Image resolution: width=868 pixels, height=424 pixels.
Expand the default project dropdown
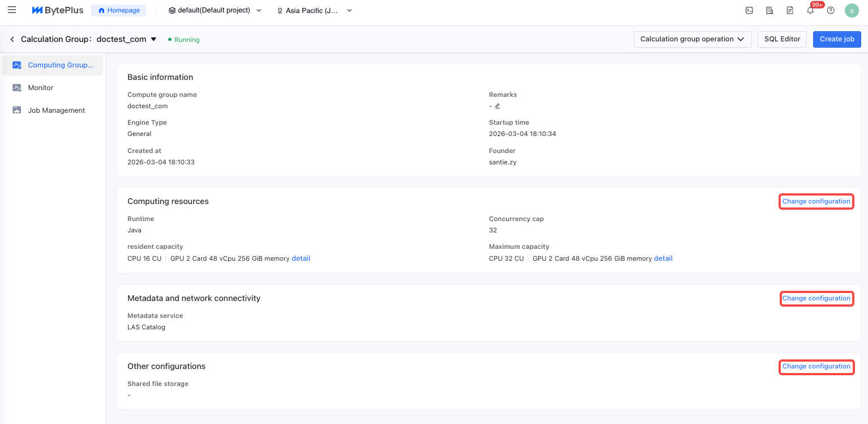pos(215,10)
